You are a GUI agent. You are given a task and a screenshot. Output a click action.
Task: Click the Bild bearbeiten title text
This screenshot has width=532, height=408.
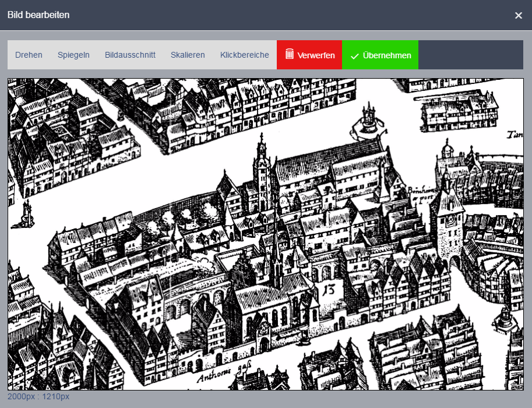(38, 15)
